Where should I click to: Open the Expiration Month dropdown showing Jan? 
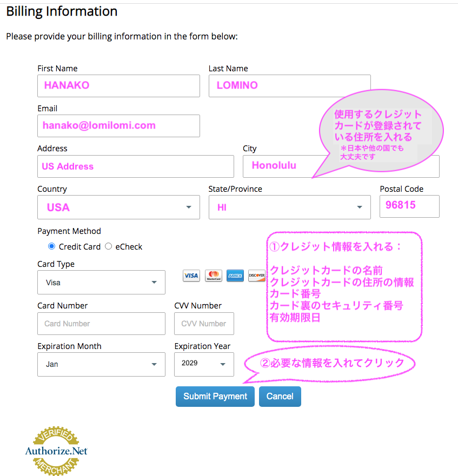pos(101,364)
